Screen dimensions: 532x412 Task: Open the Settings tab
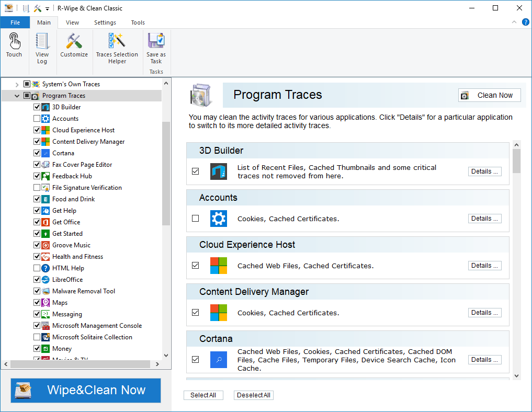105,22
